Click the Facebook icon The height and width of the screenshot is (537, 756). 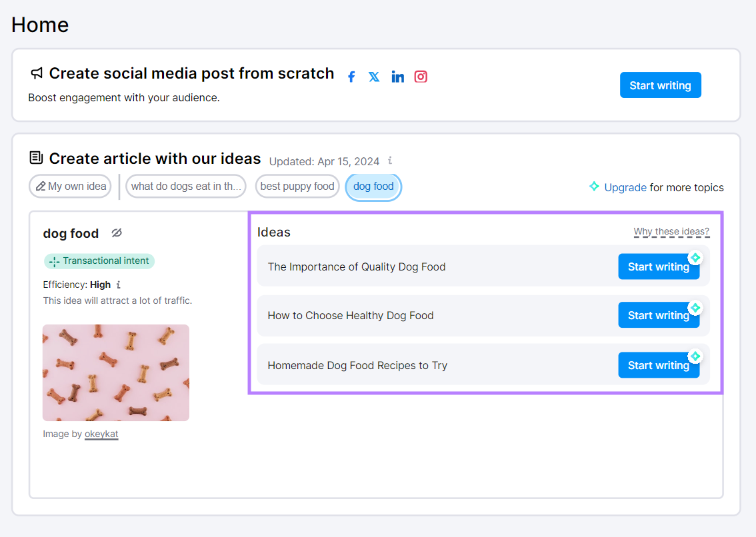[351, 77]
